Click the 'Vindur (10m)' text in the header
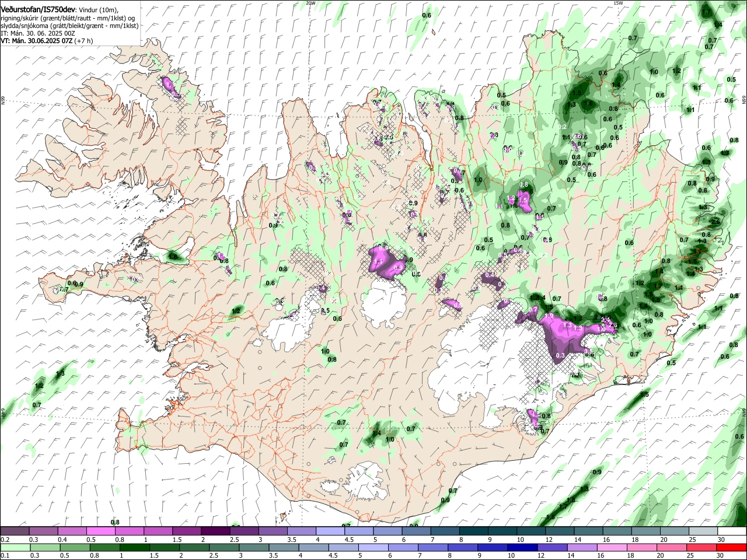 point(98,10)
